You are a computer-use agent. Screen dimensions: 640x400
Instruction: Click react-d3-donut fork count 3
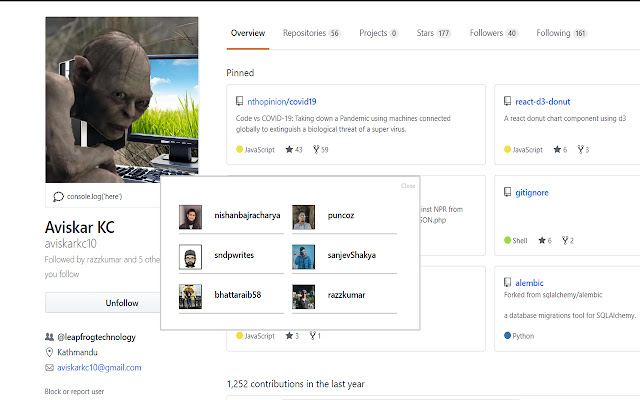(583, 149)
